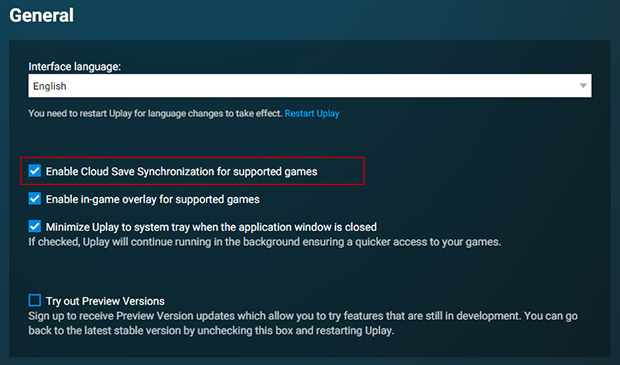
Task: Click the empty box icon beside Preview Versions
Action: 35,301
